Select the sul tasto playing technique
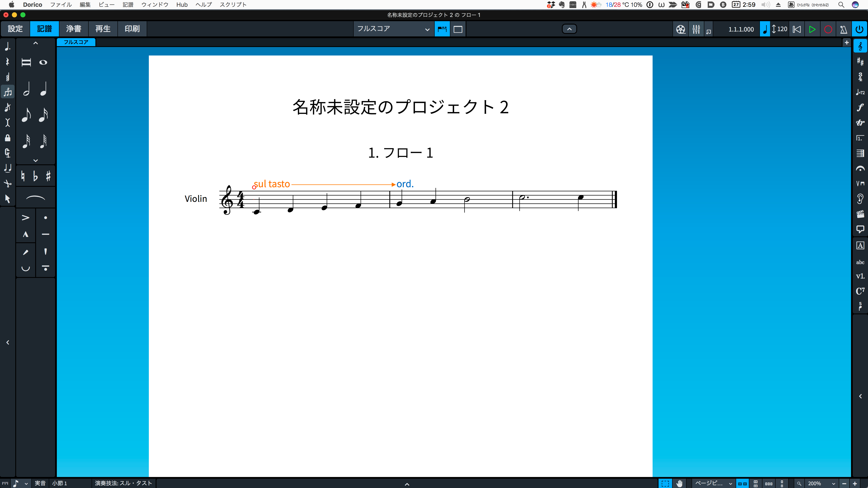868x488 pixels. [x=272, y=184]
